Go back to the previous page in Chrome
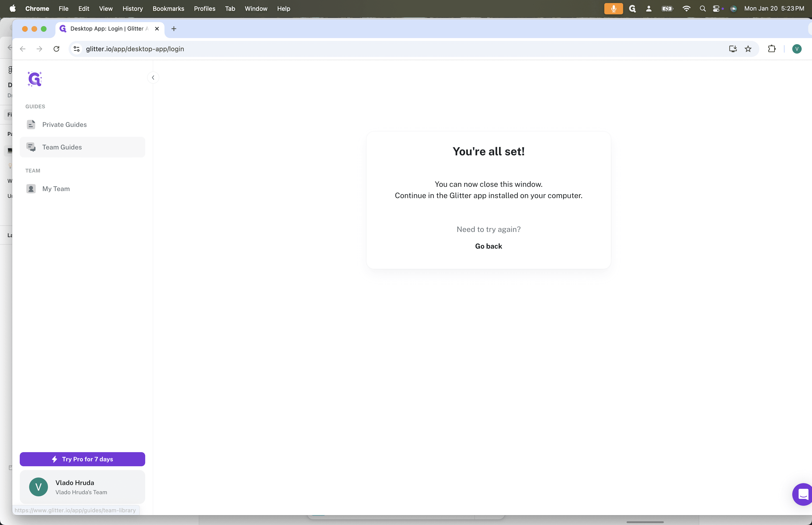 tap(23, 49)
